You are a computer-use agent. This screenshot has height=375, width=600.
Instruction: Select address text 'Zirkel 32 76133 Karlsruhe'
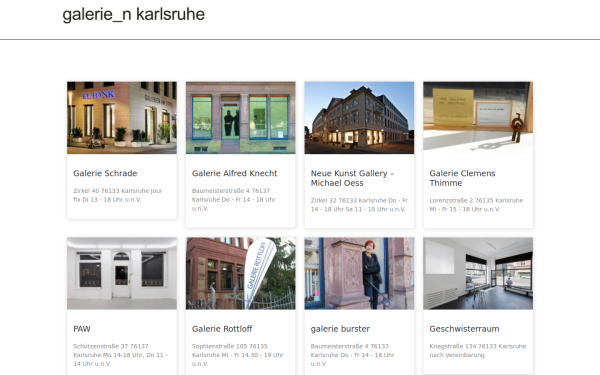pyautogui.click(x=349, y=201)
